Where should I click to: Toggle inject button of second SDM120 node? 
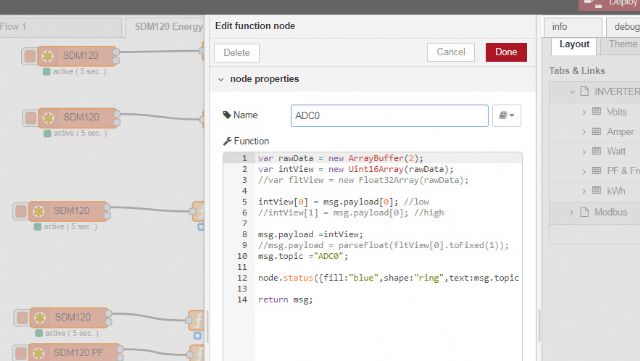coord(31,118)
